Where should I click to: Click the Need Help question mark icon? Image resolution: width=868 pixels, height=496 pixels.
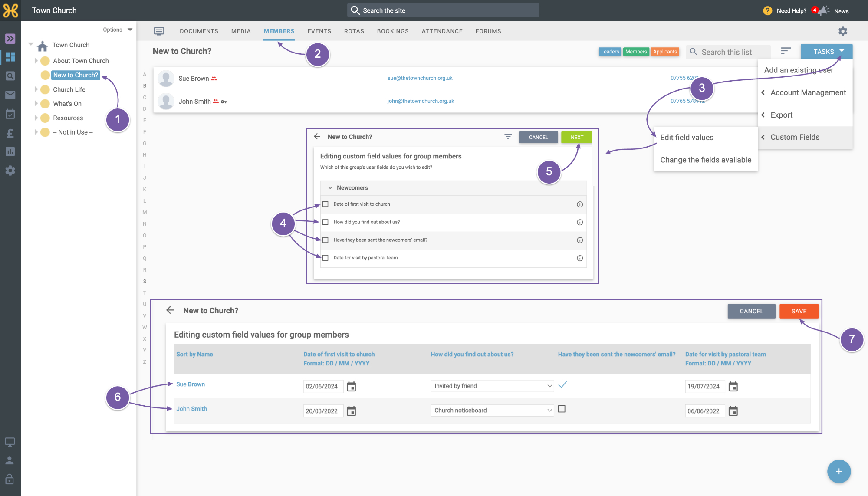[767, 11]
